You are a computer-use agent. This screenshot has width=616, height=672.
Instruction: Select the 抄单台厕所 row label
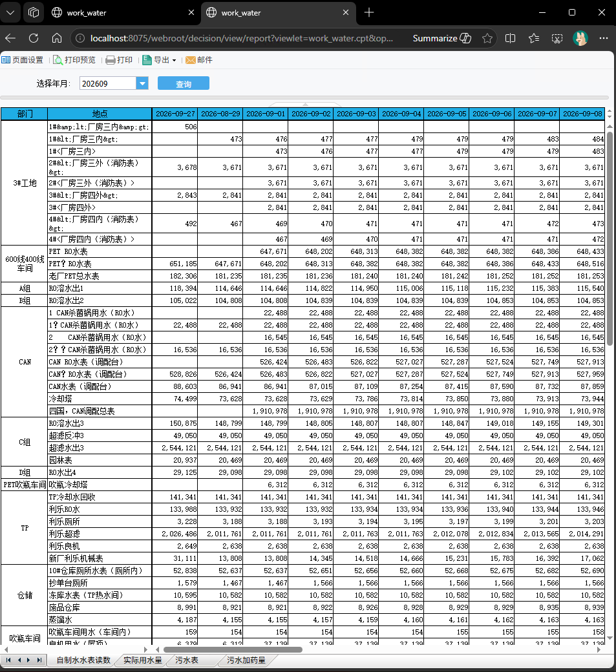(x=100, y=583)
